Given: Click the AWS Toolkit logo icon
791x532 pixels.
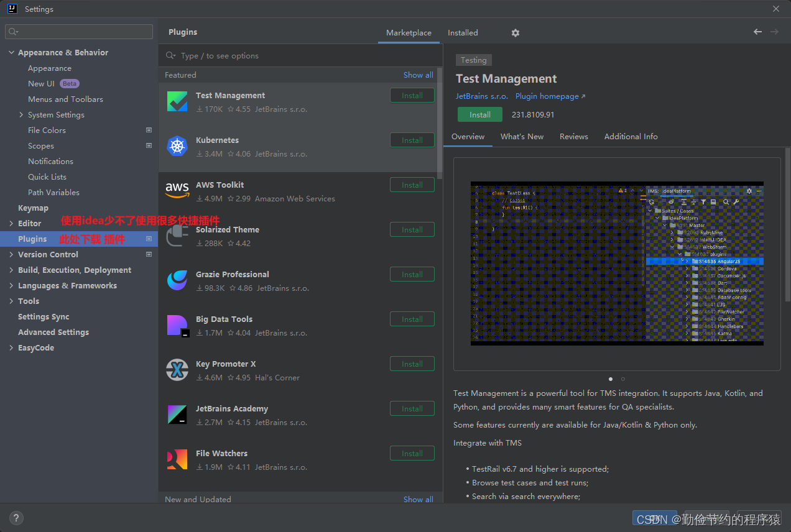Looking at the screenshot, I should (x=177, y=190).
